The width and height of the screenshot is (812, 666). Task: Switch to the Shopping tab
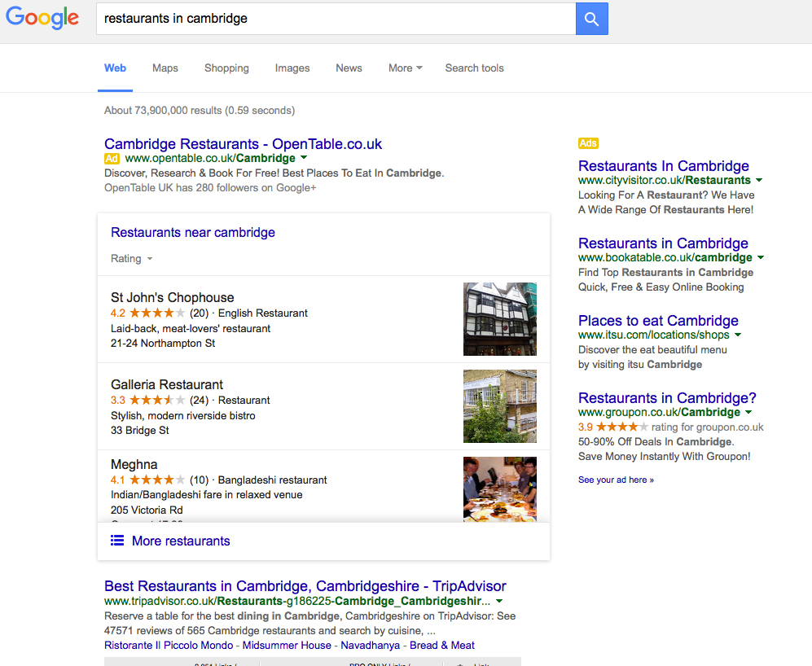(226, 68)
